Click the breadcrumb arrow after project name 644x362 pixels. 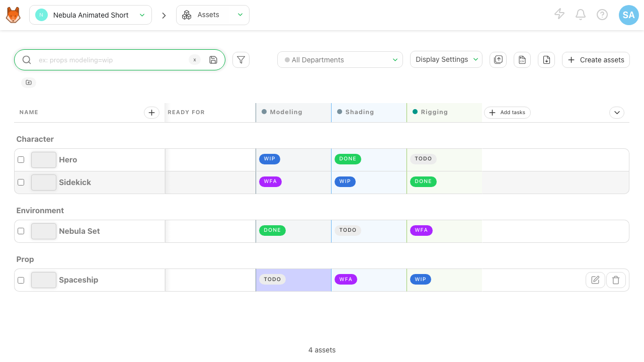coord(164,16)
